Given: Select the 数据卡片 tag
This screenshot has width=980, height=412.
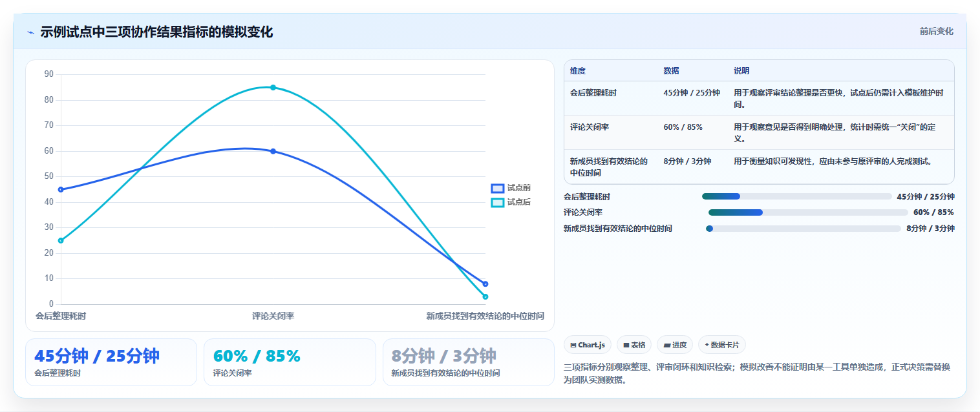Looking at the screenshot, I should click(721, 345).
